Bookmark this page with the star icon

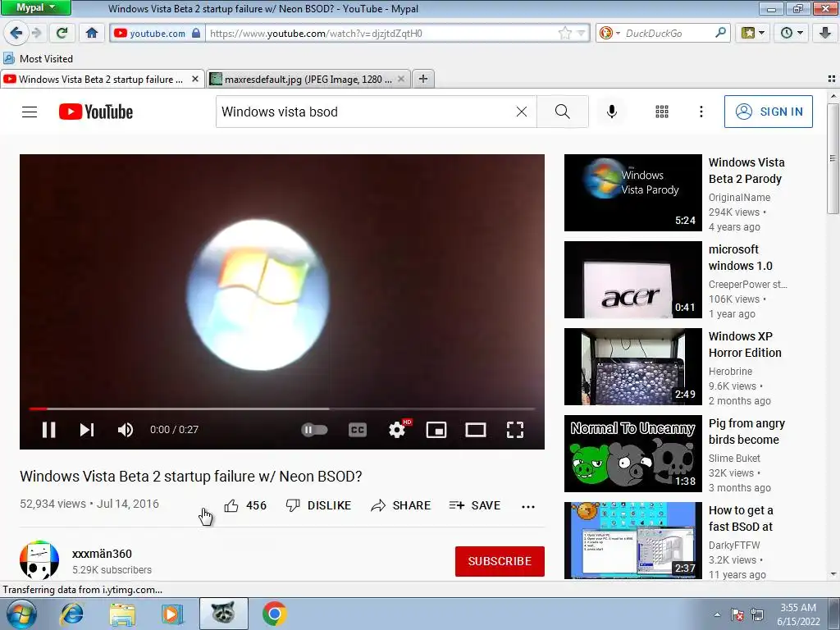564,33
